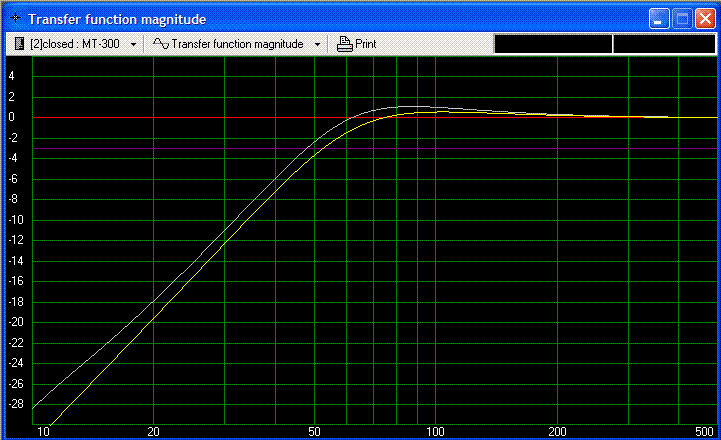Close the Transfer function magnitude window

click(x=705, y=19)
